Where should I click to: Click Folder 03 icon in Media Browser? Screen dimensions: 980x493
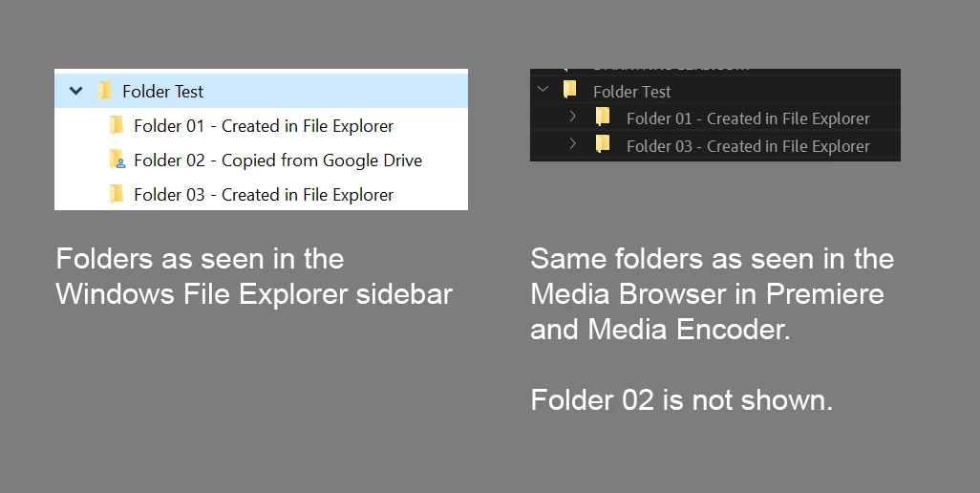click(603, 143)
